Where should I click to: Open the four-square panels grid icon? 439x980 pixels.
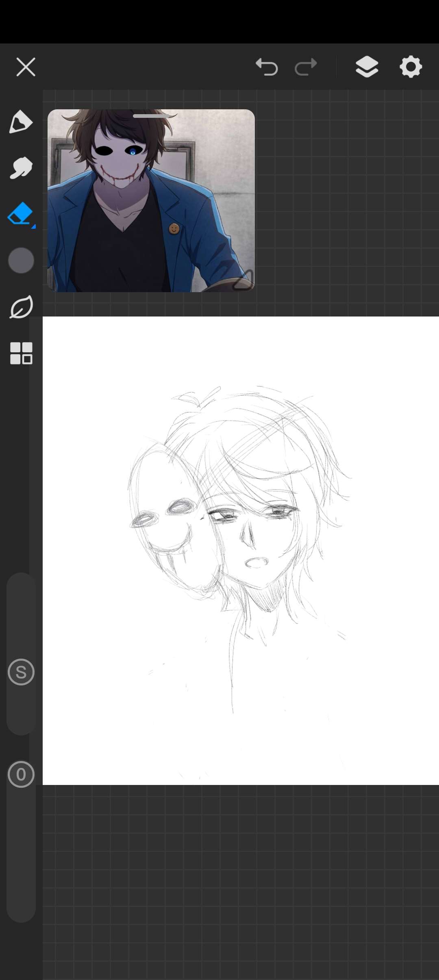[21, 353]
